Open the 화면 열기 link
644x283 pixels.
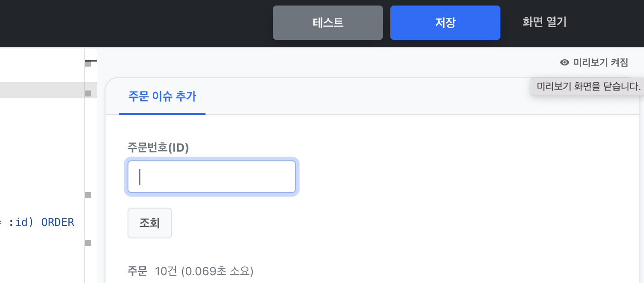[x=544, y=23]
